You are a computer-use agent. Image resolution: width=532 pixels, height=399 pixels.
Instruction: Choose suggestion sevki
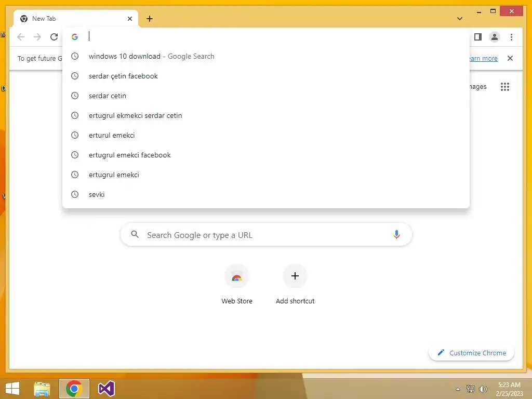point(266,194)
